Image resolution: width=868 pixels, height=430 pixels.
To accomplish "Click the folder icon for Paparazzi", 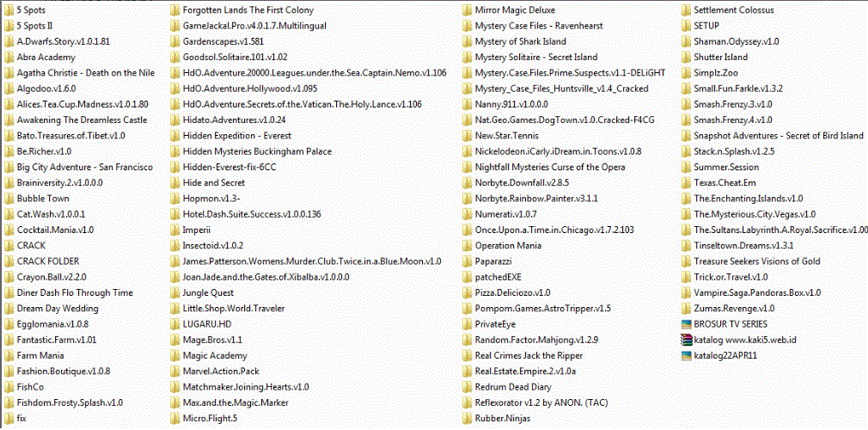I will click(467, 261).
